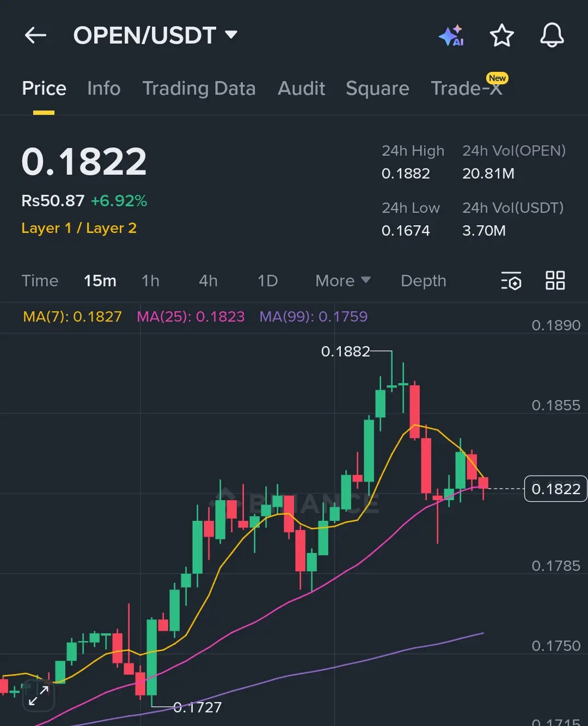Image resolution: width=588 pixels, height=726 pixels.
Task: Open the Audit tab
Action: pos(301,88)
